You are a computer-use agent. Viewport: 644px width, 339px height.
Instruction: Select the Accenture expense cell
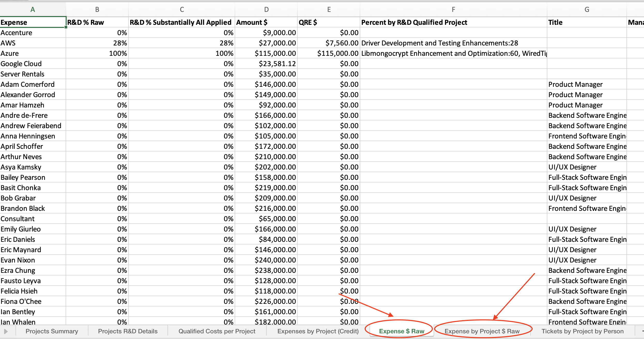(x=33, y=33)
